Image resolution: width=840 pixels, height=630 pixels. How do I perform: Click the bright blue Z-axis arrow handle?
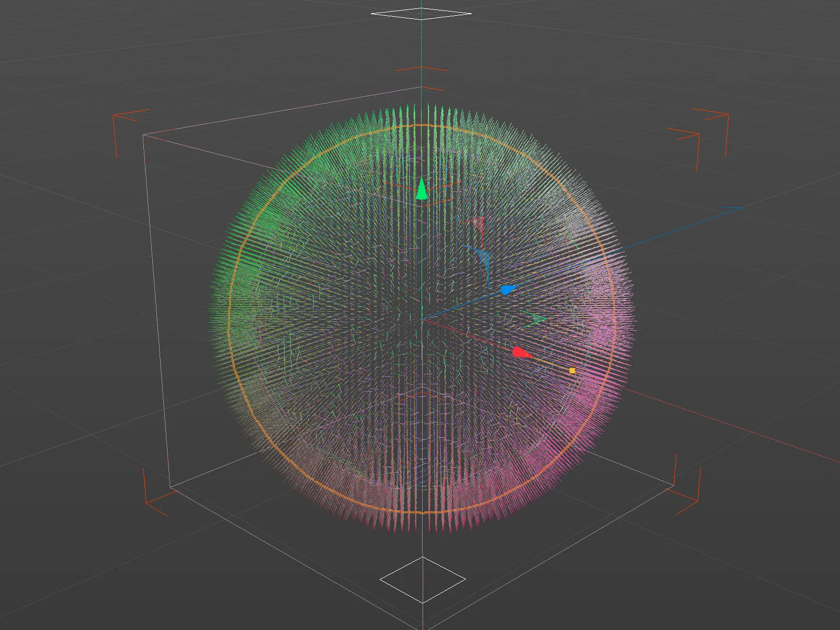pos(508,289)
